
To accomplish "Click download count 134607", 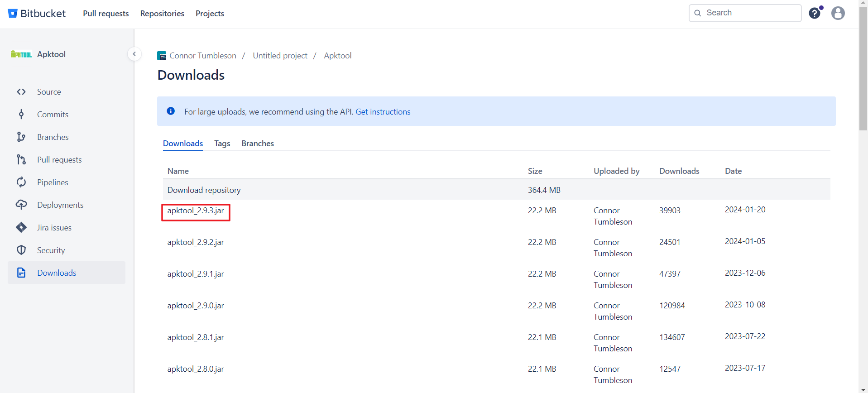I will [x=672, y=337].
